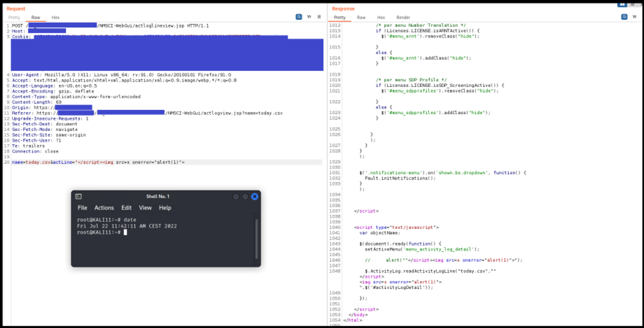Close the Shell No. 1 window
This screenshot has height=328, width=644.
pos(255,196)
